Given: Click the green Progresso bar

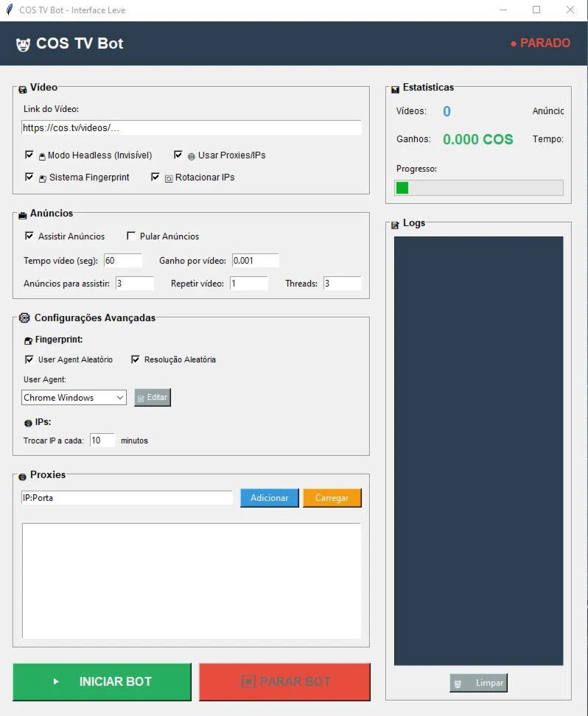Looking at the screenshot, I should (479, 188).
